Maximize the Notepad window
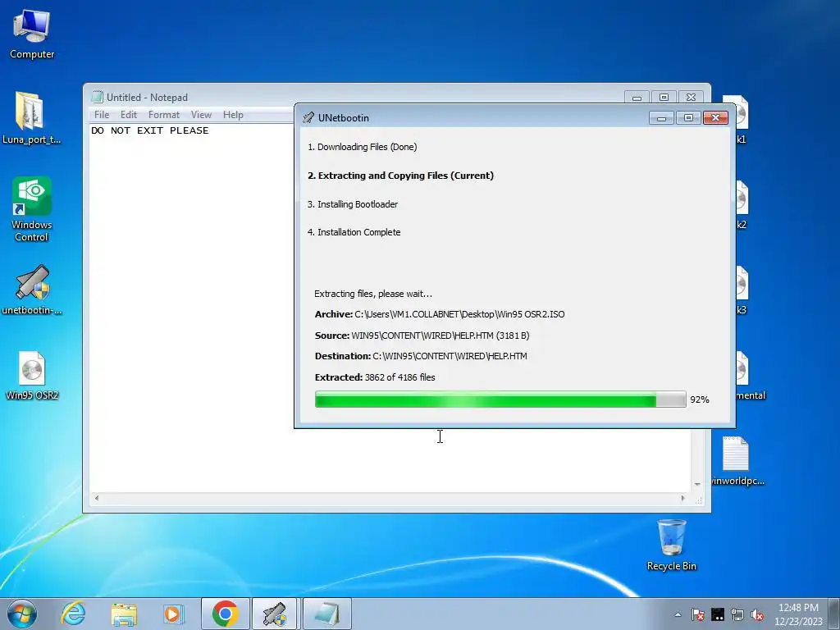 click(664, 98)
